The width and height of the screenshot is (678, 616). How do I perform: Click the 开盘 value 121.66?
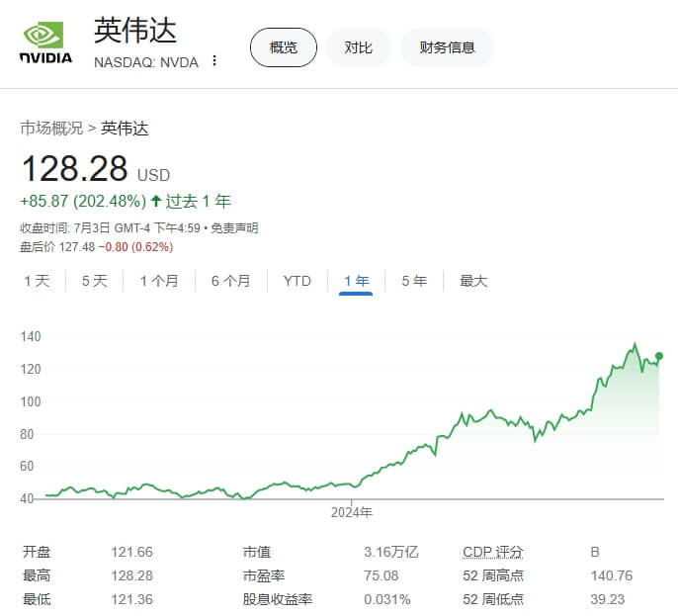pyautogui.click(x=131, y=552)
